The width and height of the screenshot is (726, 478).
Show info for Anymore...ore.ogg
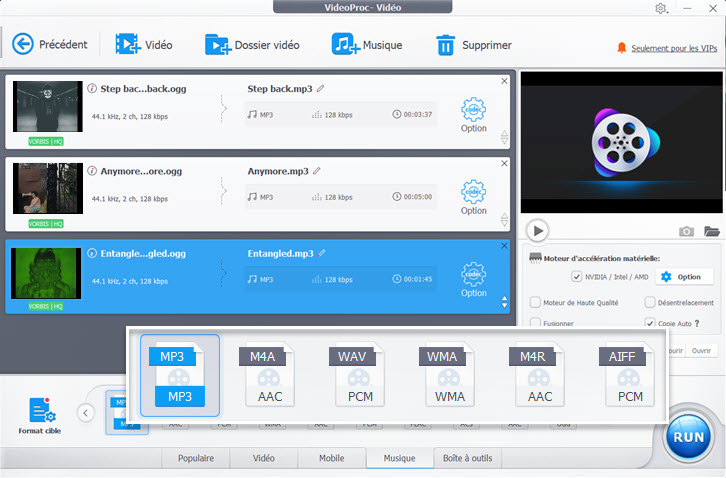(x=92, y=170)
